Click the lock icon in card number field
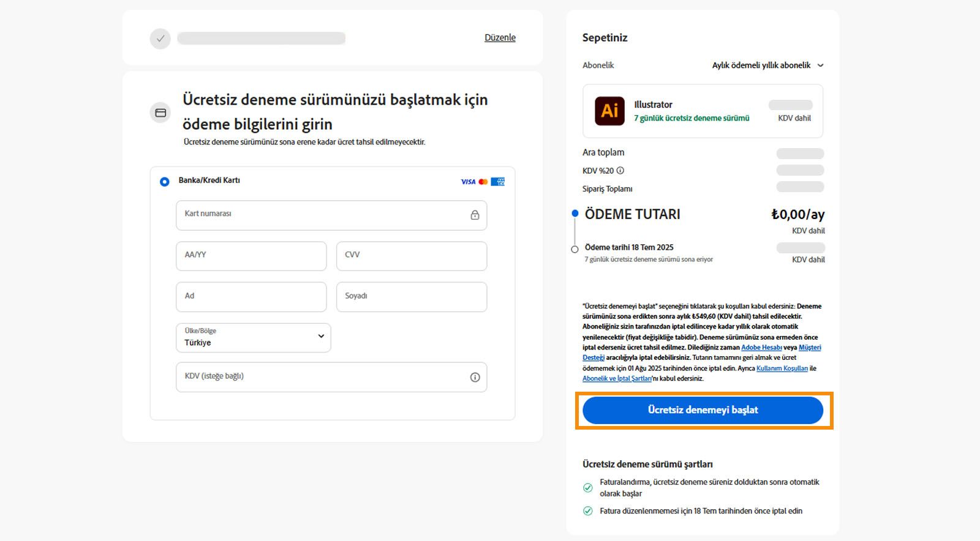The image size is (980, 541). tap(475, 215)
